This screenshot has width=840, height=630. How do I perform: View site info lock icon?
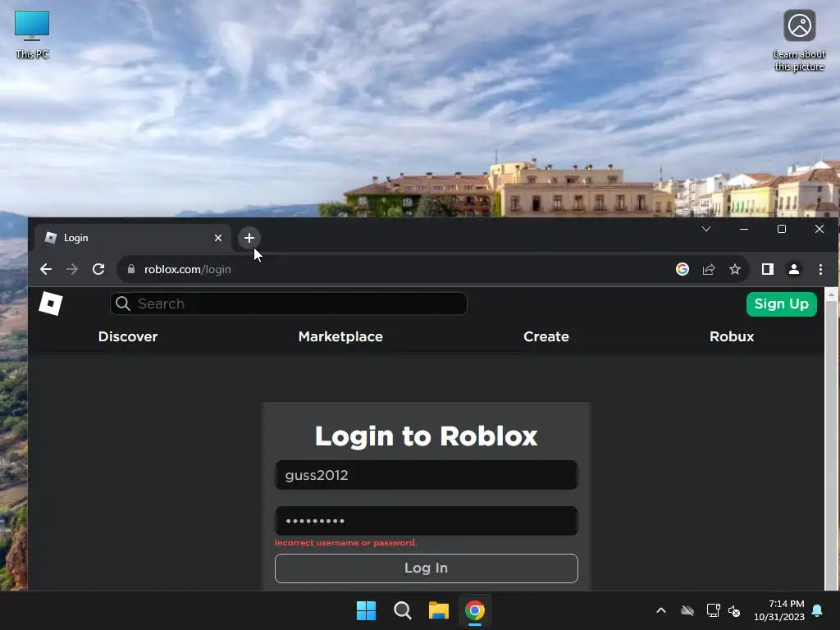pyautogui.click(x=131, y=269)
